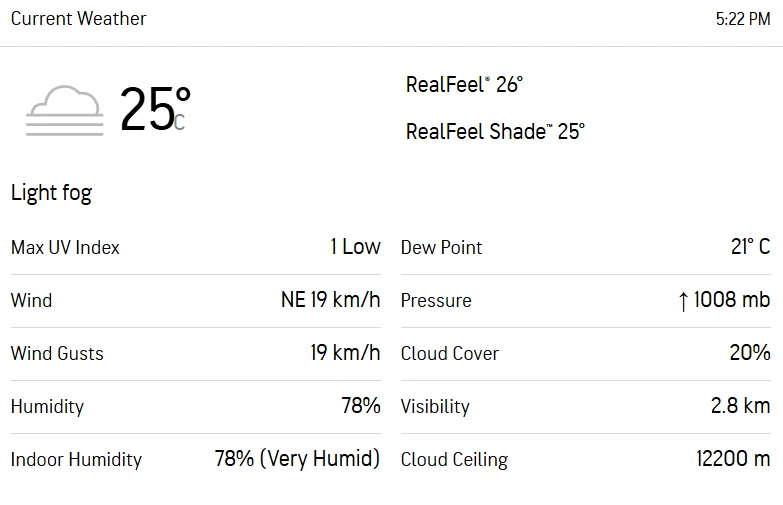Click the 5:22 PM timestamp
The image size is (783, 505).
click(x=743, y=19)
